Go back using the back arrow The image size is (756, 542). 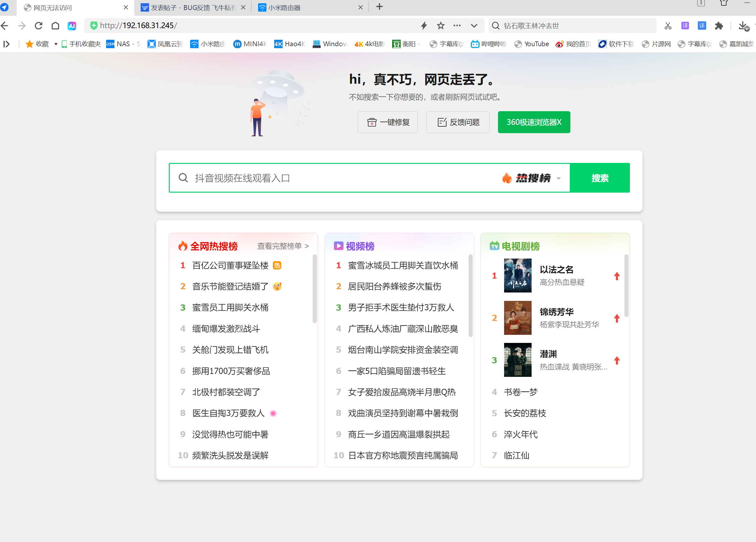[x=5, y=26]
